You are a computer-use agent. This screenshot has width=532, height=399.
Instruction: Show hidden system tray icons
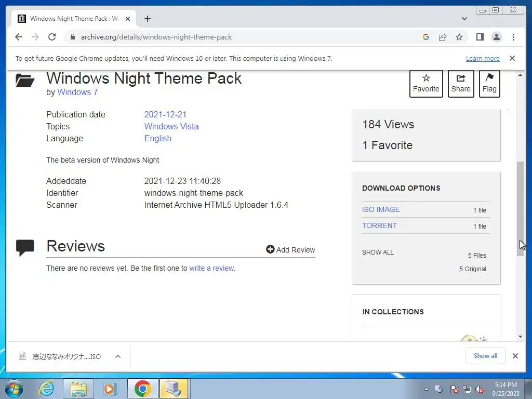[x=426, y=389]
